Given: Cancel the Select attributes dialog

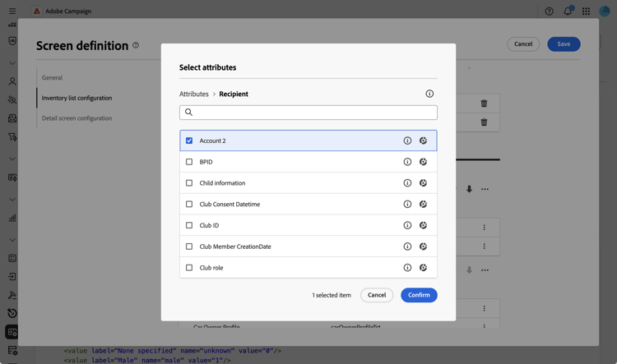Looking at the screenshot, I should 377,295.
